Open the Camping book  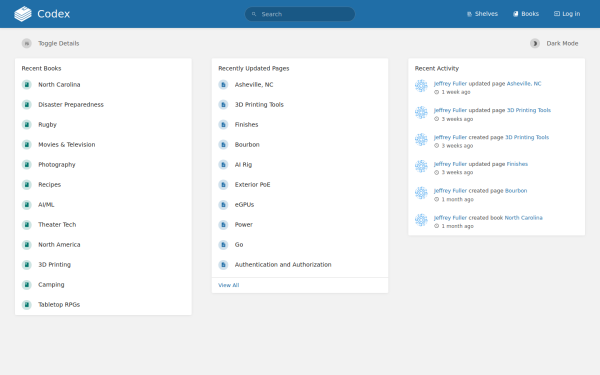(51, 285)
